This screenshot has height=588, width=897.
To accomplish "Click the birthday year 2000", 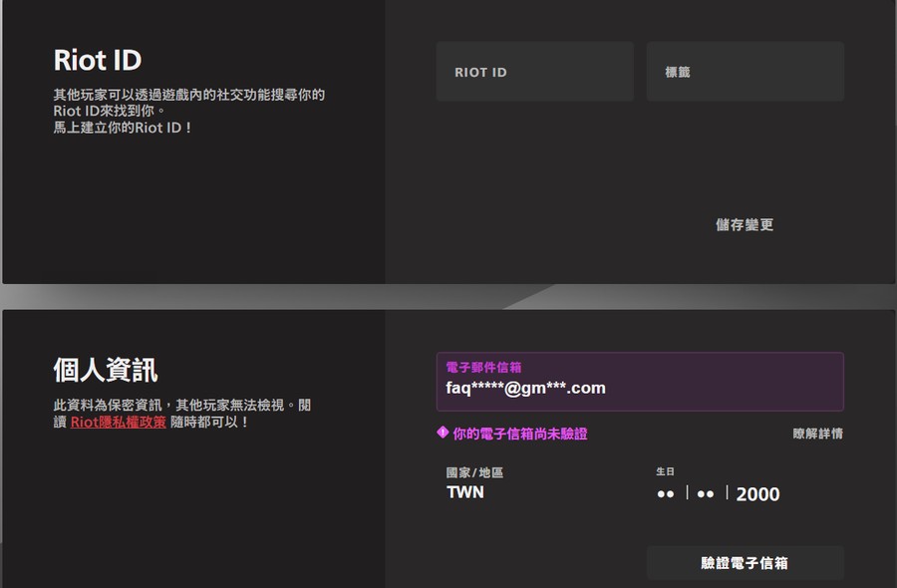I will [x=757, y=494].
